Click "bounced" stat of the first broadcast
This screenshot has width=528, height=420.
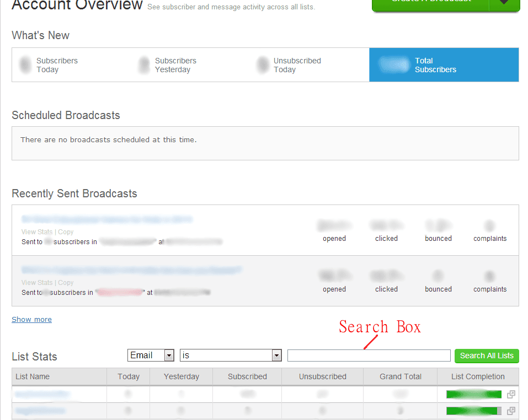point(439,231)
